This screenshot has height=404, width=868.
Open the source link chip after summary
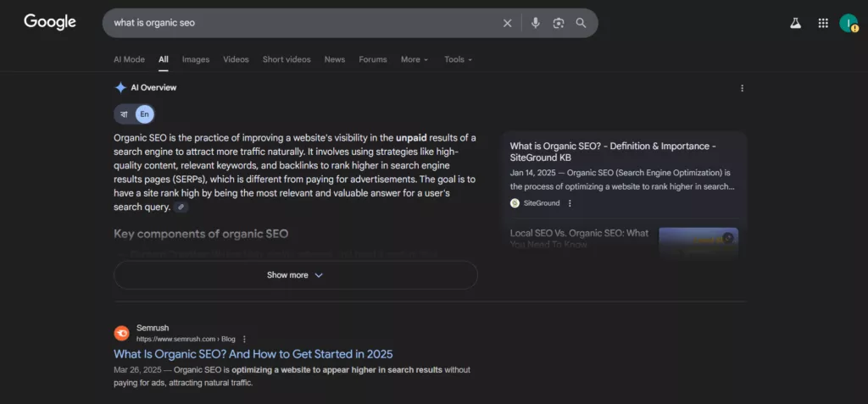point(181,207)
